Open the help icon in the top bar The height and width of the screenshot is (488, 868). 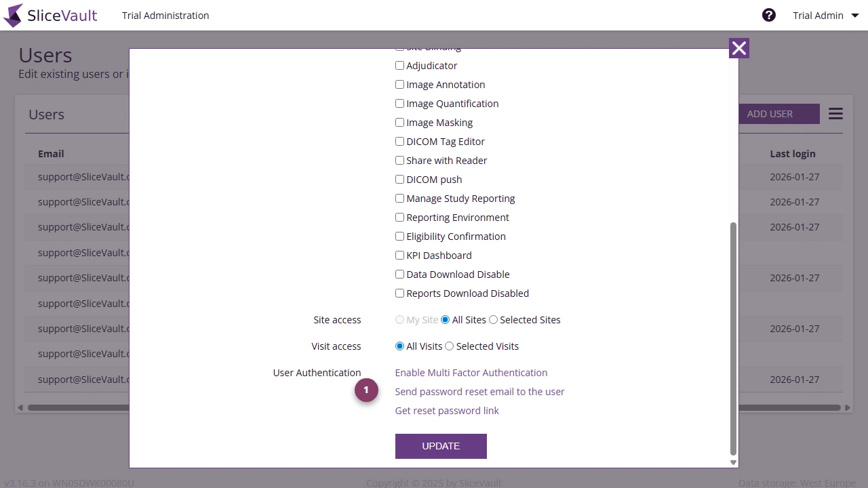pyautogui.click(x=769, y=14)
